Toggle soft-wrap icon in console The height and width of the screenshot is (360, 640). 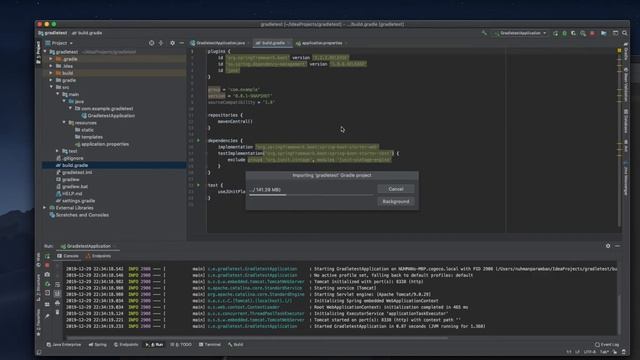[57, 284]
